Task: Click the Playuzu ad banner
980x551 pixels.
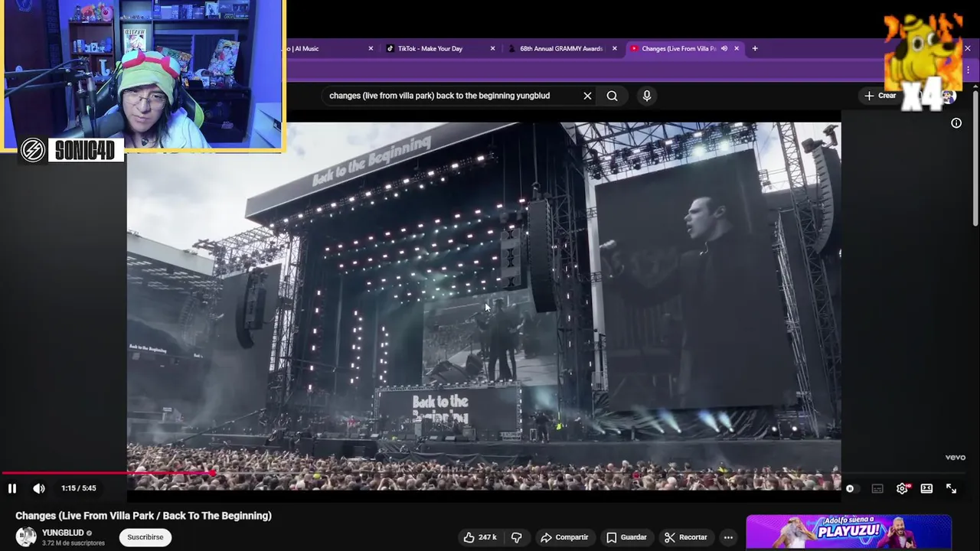Action: coord(848,533)
